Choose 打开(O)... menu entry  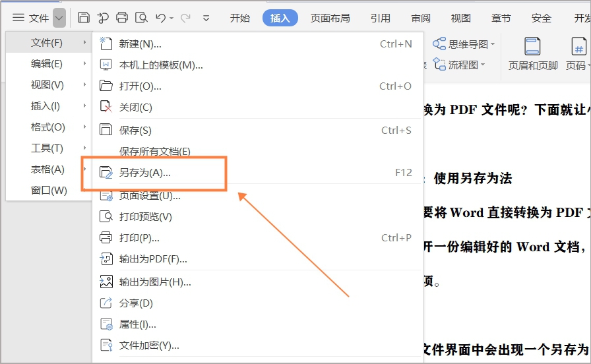coord(257,86)
